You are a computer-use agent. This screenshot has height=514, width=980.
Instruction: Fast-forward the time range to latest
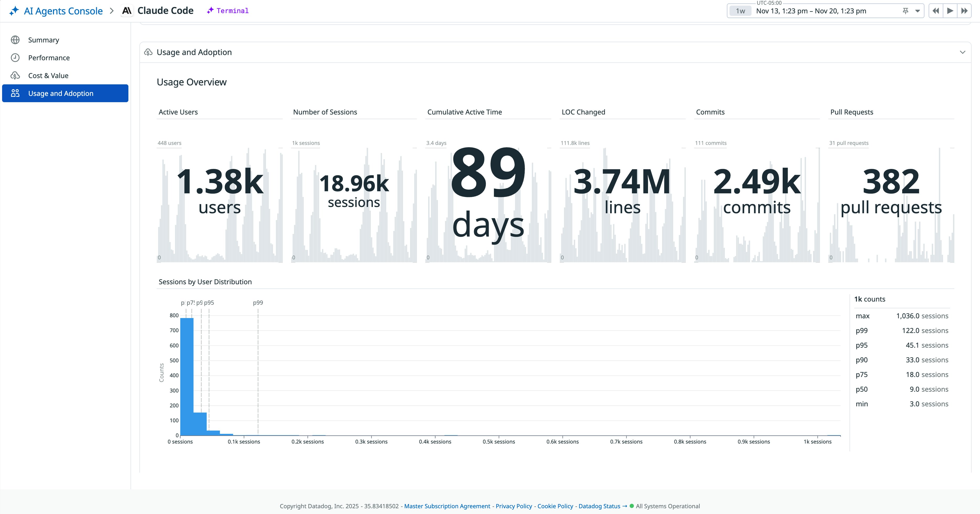point(964,11)
